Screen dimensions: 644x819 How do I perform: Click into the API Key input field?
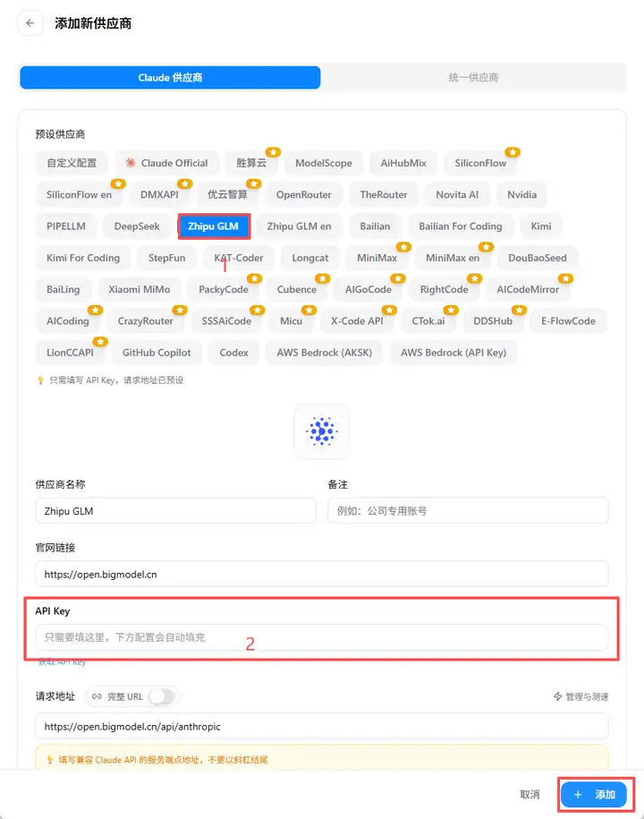coord(321,637)
